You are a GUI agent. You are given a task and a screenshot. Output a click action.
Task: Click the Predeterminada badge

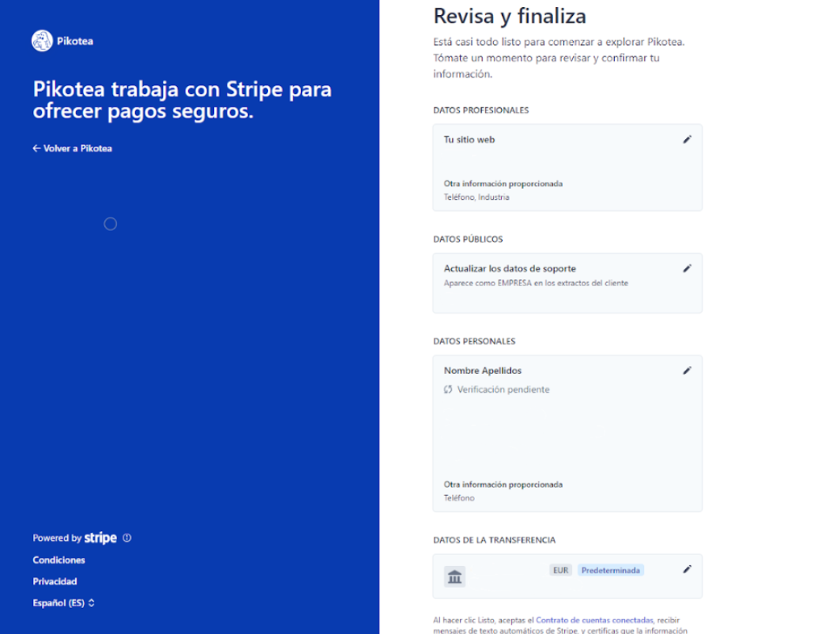[x=611, y=570]
